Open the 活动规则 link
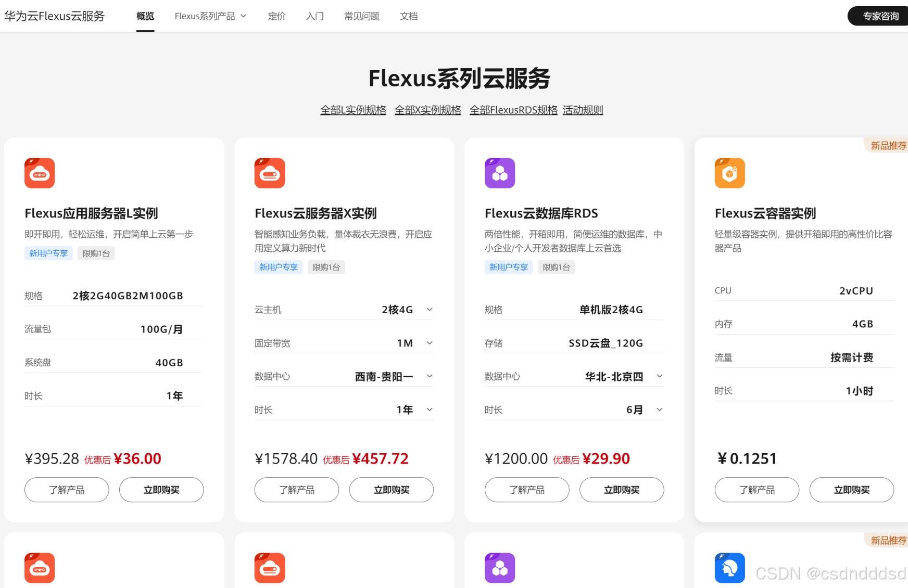The image size is (908, 588). [x=583, y=110]
